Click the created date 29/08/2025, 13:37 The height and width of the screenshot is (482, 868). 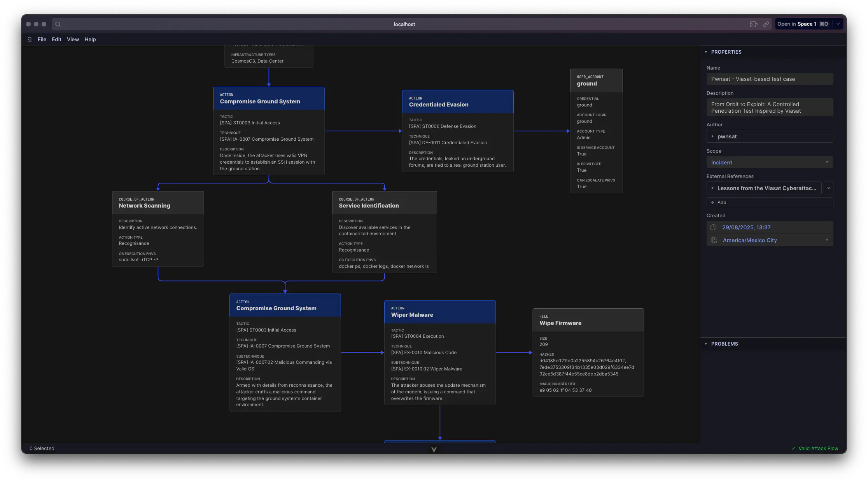746,227
